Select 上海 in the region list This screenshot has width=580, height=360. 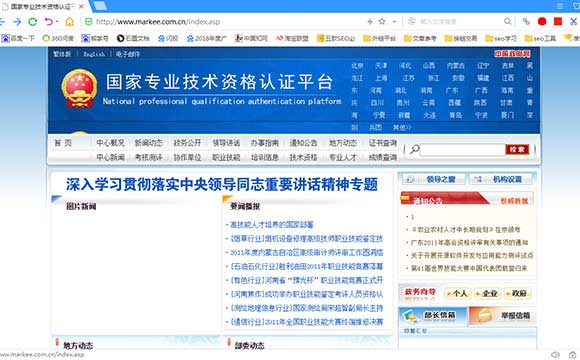pyautogui.click(x=381, y=78)
